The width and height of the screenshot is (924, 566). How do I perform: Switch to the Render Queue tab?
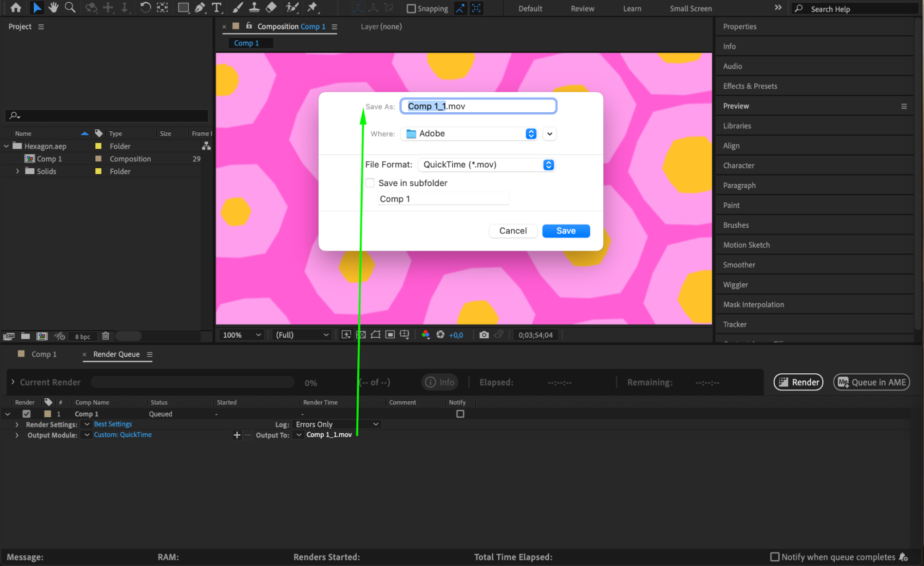pos(116,354)
